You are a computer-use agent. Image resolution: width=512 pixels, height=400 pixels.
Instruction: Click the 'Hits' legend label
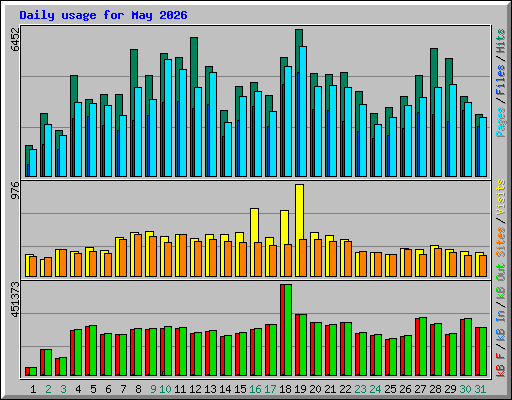(x=501, y=41)
